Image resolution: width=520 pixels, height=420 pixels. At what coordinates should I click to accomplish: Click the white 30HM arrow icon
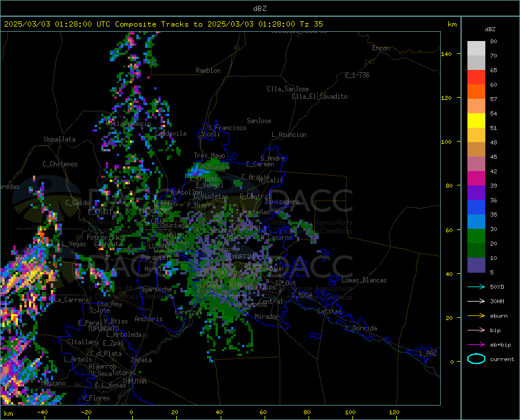[x=476, y=302]
